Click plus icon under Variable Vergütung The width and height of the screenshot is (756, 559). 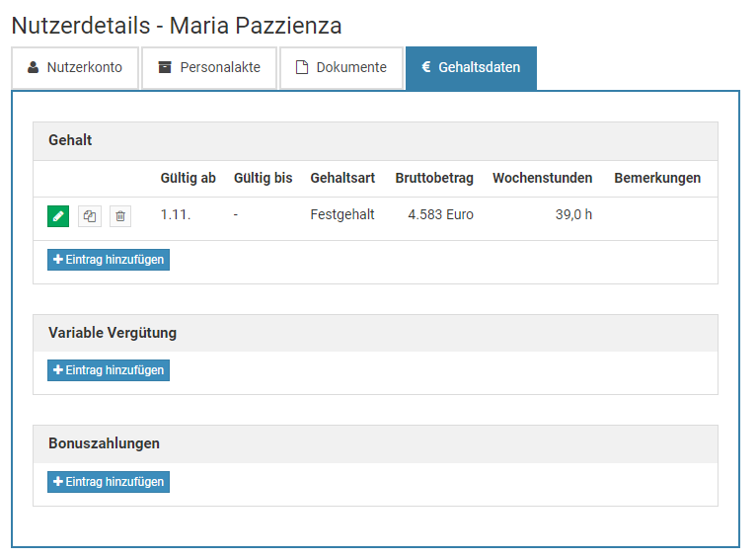pyautogui.click(x=57, y=370)
